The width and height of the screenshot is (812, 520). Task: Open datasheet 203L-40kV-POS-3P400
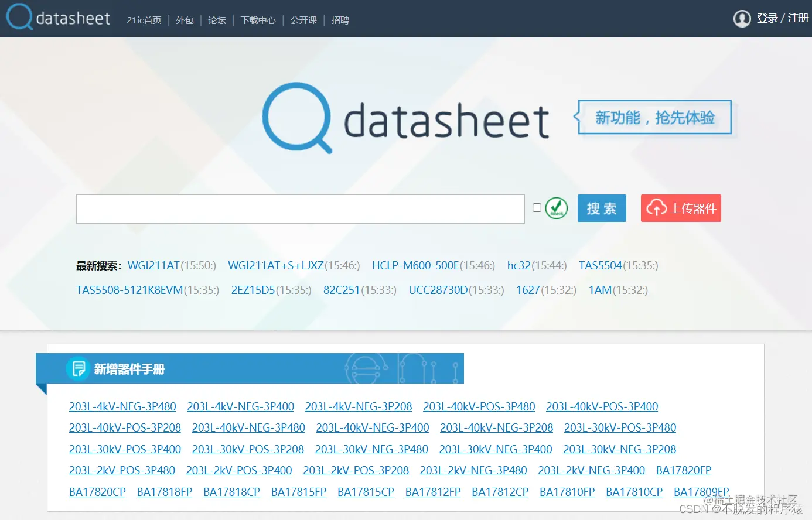[x=602, y=406]
